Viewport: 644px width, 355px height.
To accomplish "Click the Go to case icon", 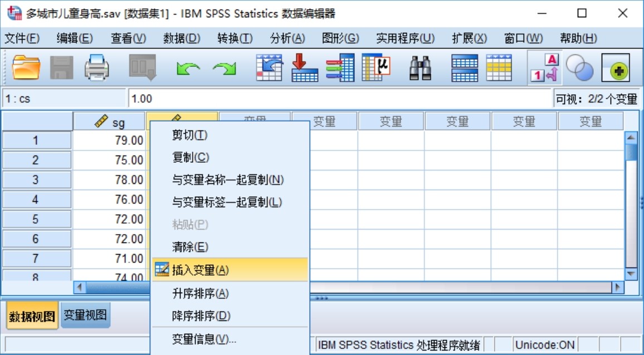I will click(x=270, y=67).
